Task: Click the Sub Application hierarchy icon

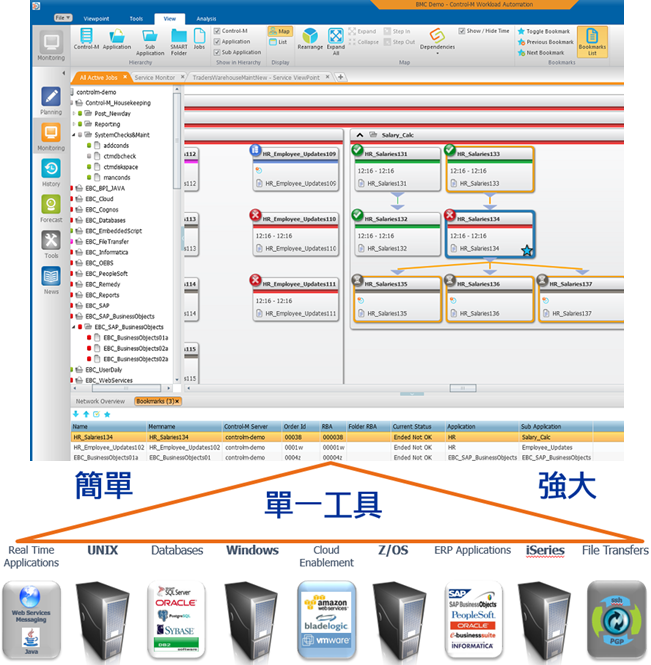Action: tap(150, 42)
